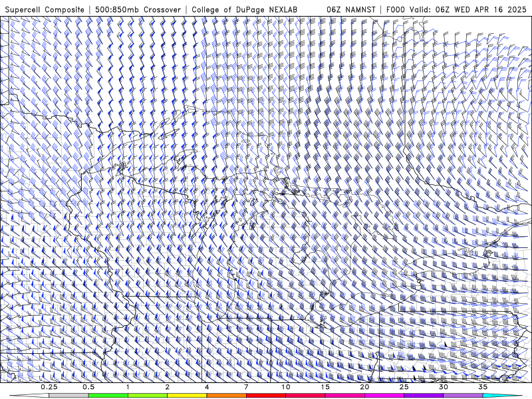This screenshot has width=532, height=399.
Task: Click the '20' colorbar label
Action: coord(364,387)
